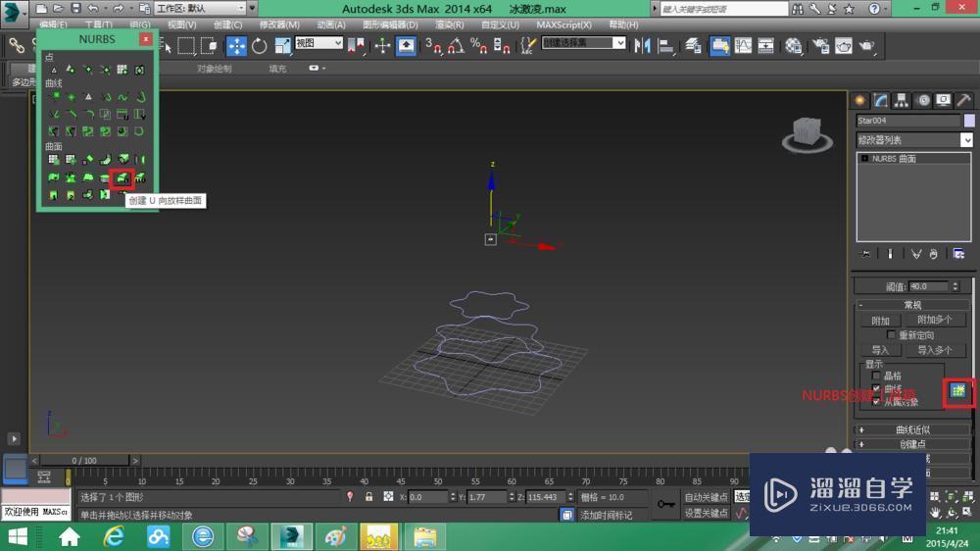
Task: Select the Move tool
Action: click(236, 46)
